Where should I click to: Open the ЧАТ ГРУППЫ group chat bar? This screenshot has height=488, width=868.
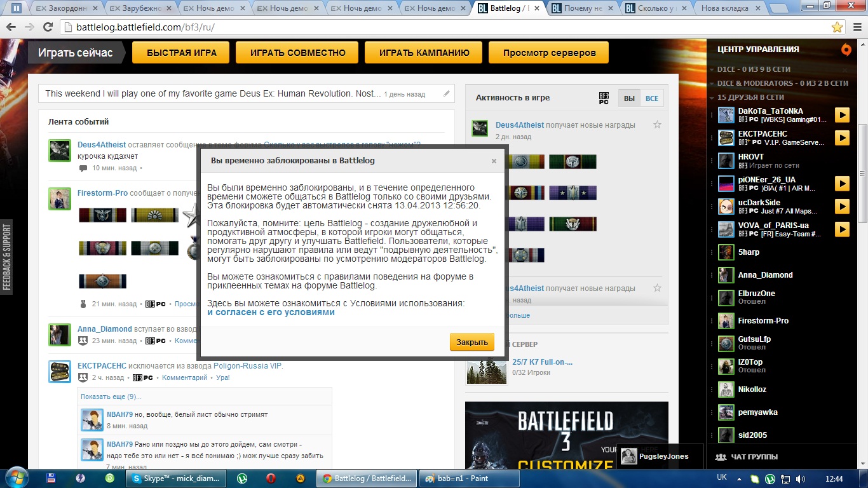pos(782,457)
